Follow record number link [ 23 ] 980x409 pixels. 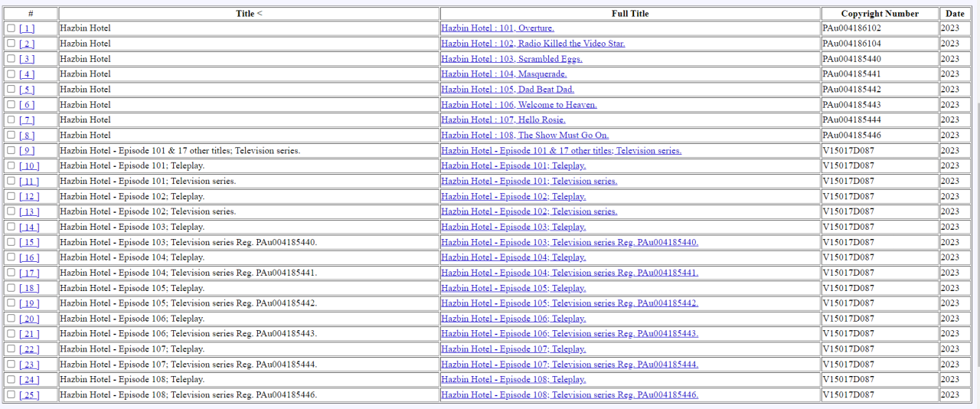pos(29,365)
